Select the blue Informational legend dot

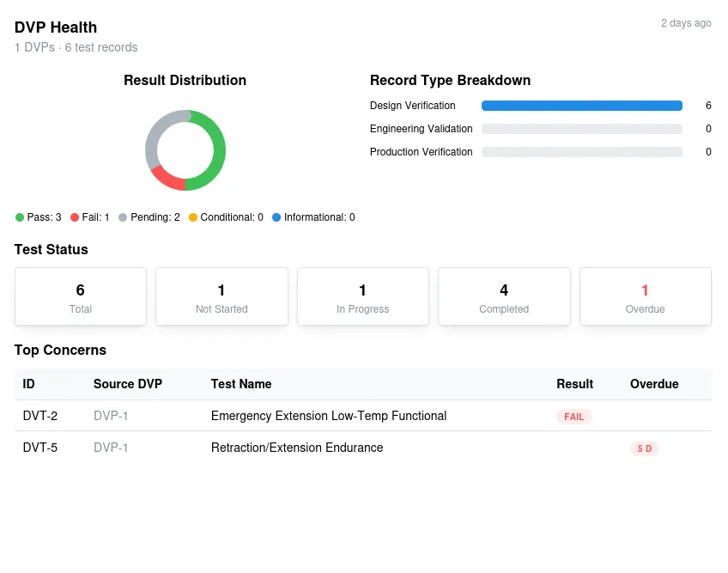pyautogui.click(x=276, y=217)
